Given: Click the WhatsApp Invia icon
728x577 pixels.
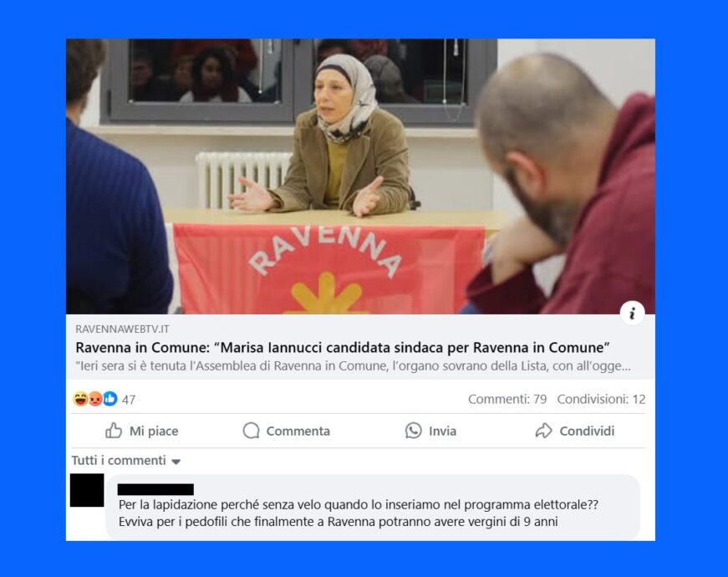Looking at the screenshot, I should click(x=413, y=431).
